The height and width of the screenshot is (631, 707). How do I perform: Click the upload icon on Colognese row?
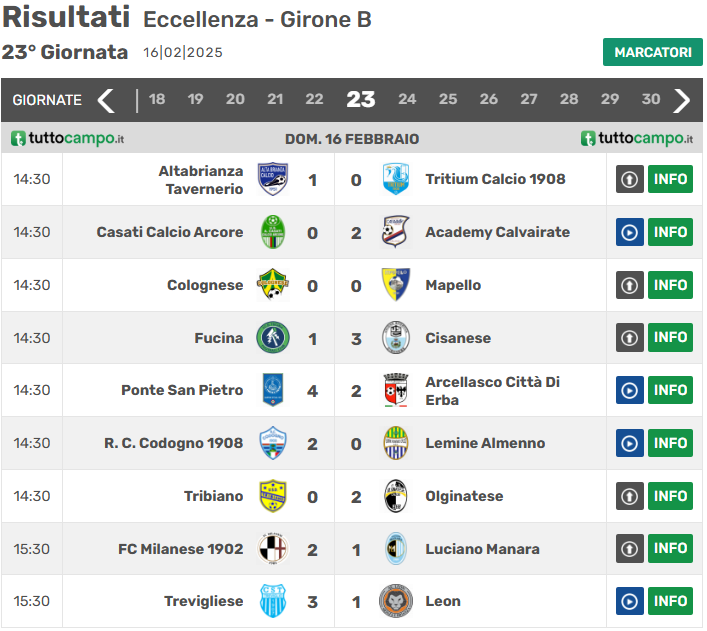[629, 286]
